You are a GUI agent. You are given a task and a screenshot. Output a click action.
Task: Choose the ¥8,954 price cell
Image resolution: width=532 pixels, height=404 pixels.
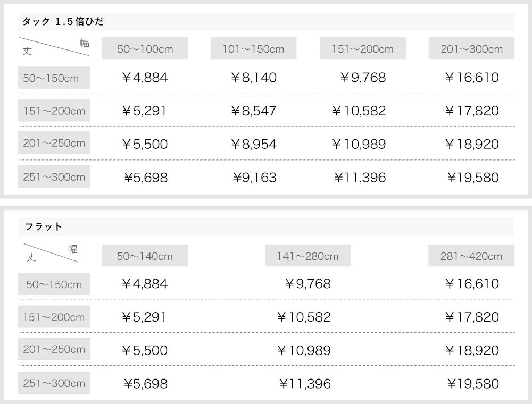point(254,144)
